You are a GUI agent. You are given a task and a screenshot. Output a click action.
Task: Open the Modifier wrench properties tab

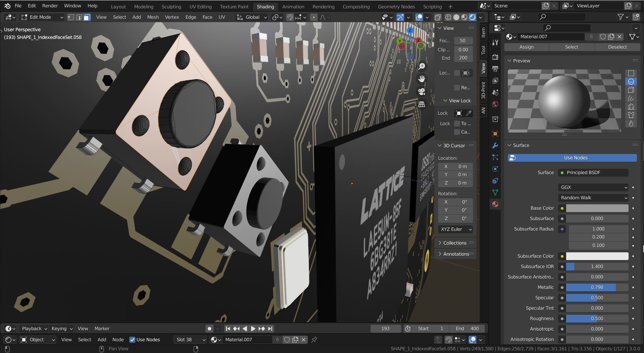[x=495, y=146]
